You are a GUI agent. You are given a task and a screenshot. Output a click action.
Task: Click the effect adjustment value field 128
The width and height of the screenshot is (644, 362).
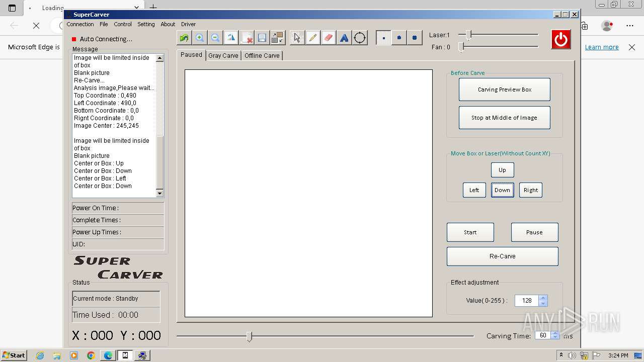click(526, 301)
